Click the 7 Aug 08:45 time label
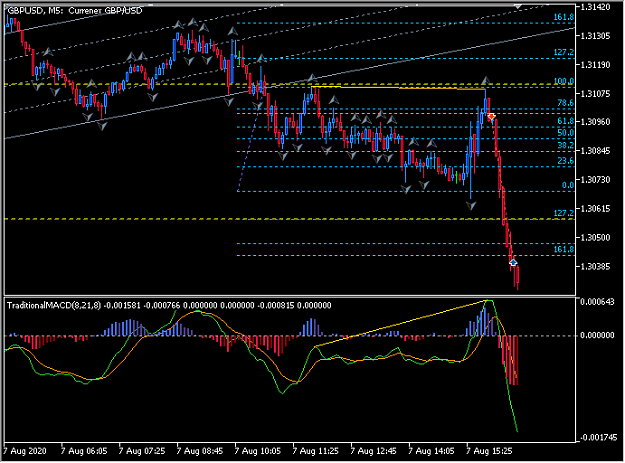This screenshot has width=625, height=463. (200, 451)
